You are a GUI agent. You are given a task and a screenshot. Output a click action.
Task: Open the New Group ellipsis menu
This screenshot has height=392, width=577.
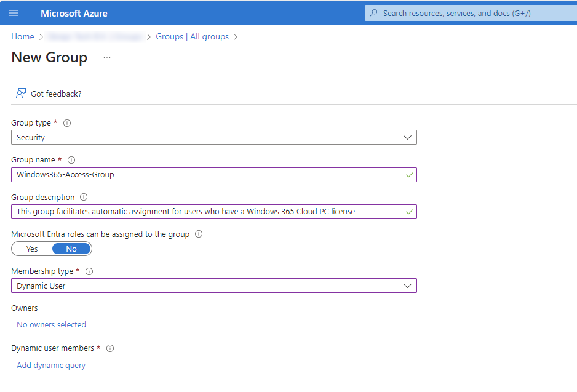coord(107,57)
